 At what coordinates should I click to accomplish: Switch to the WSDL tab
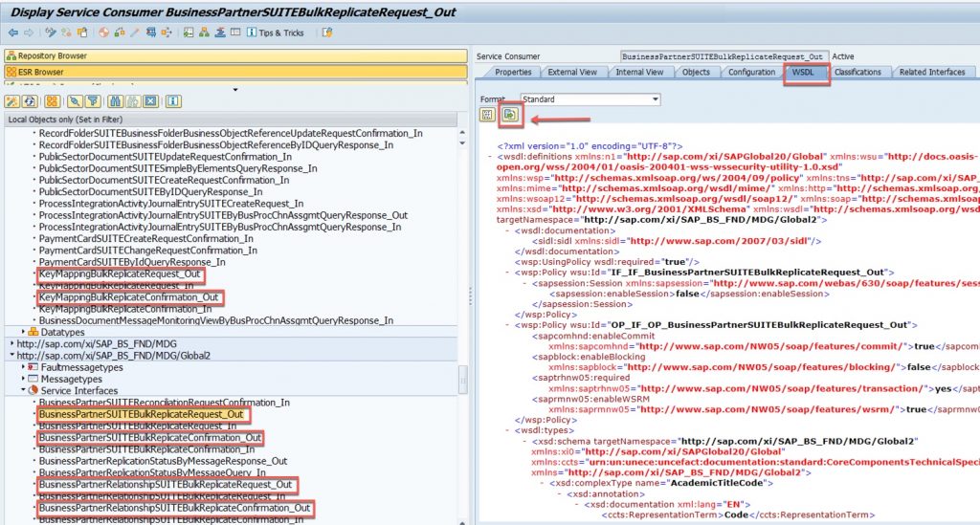pyautogui.click(x=803, y=73)
